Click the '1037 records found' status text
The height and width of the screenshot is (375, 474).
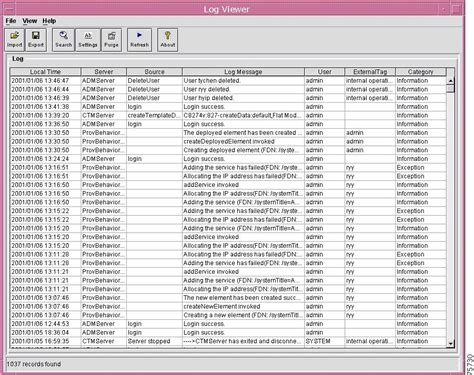(x=34, y=364)
